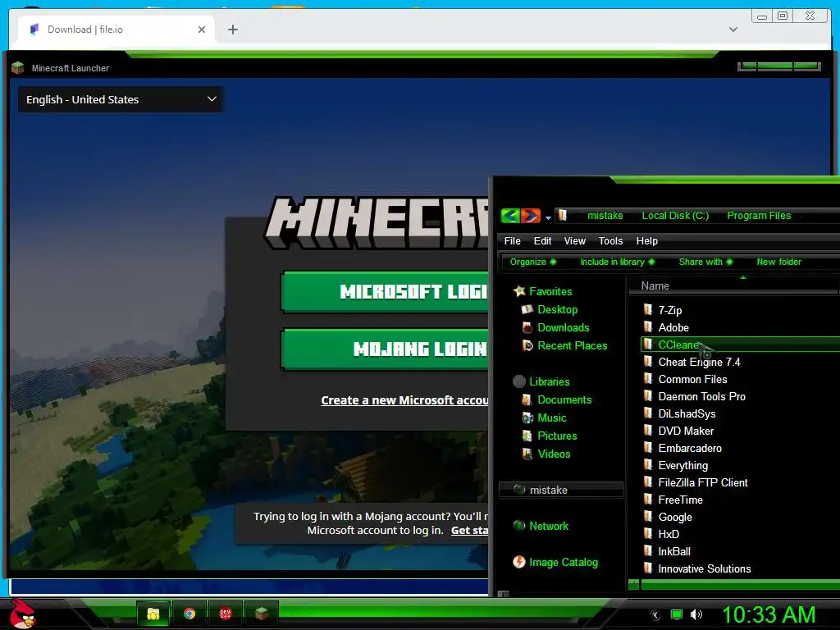This screenshot has width=840, height=630.
Task: Click mistake in the address bar breadcrumb
Action: [605, 216]
